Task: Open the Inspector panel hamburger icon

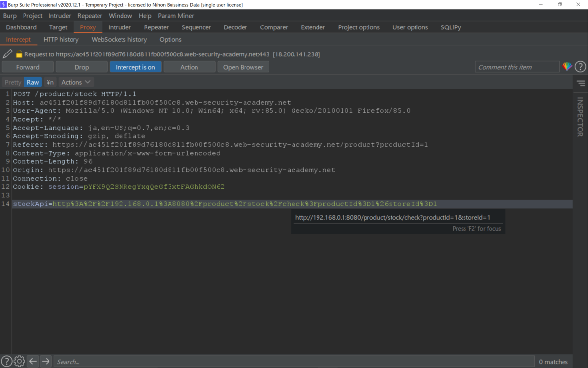Action: [581, 83]
